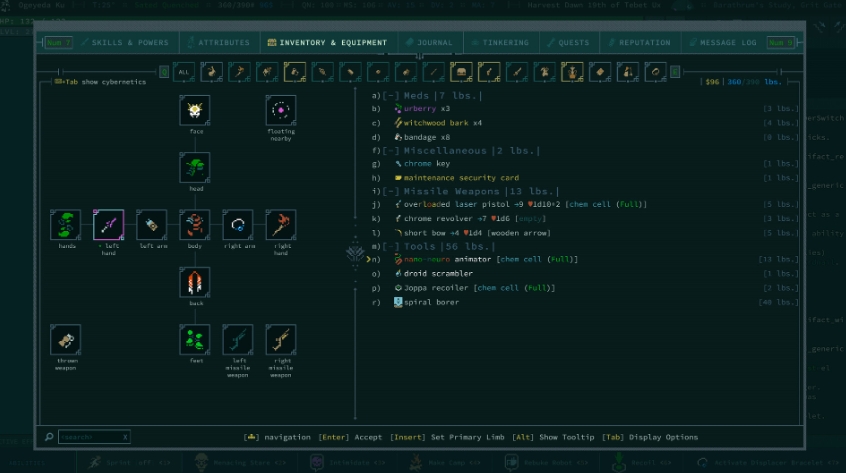This screenshot has width=846, height=473.
Task: Click the Num 7 previous tab button
Action: pos(58,43)
